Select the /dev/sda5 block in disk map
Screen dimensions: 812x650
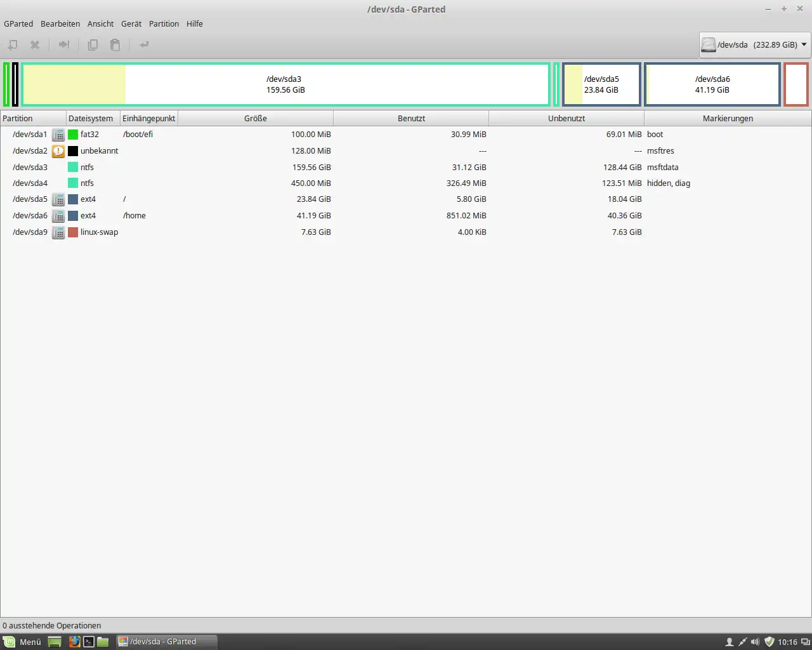pos(601,84)
